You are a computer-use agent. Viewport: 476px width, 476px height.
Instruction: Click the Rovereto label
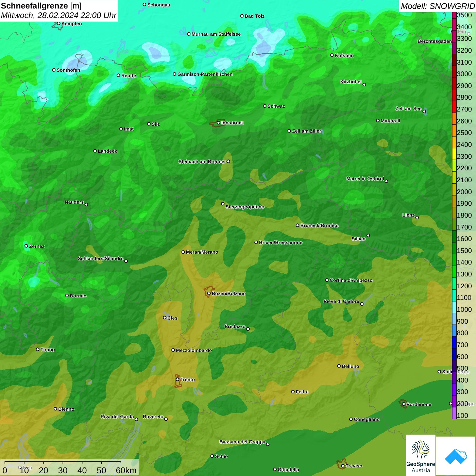point(153,417)
